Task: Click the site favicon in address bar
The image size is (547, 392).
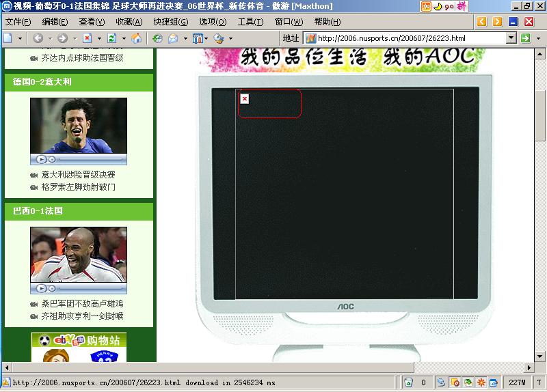Action: 310,38
